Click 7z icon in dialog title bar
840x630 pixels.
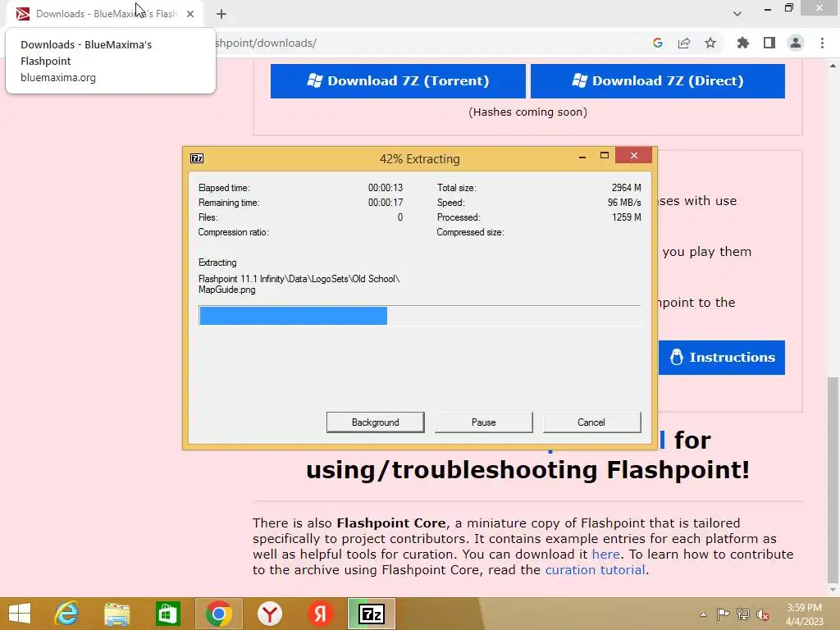197,158
